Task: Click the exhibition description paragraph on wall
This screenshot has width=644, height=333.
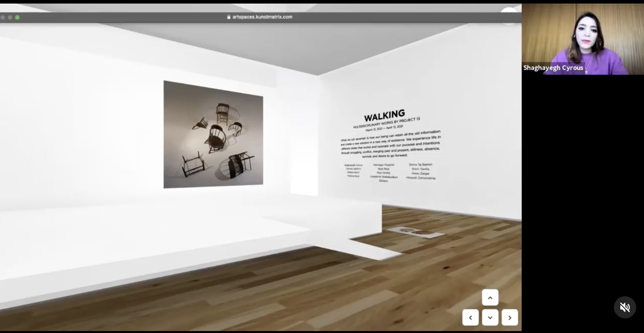Action: coord(390,144)
